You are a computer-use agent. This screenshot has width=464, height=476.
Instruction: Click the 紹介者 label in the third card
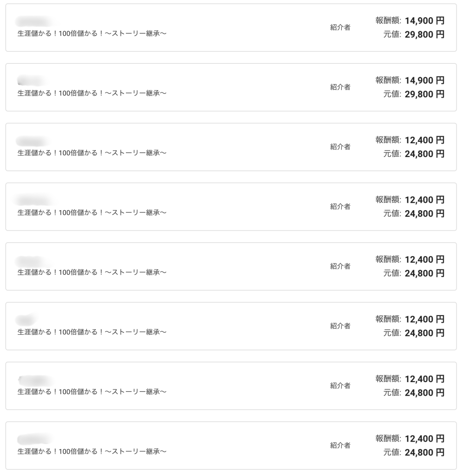click(x=340, y=147)
